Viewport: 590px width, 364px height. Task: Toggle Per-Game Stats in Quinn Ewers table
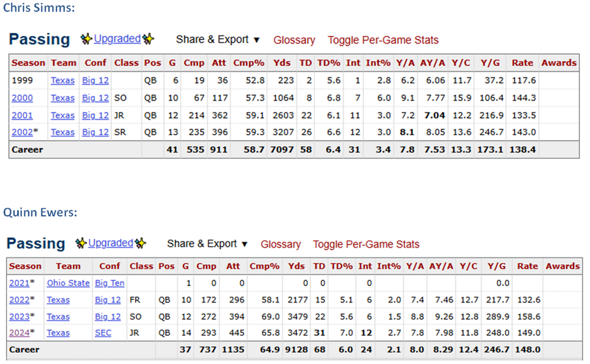(x=366, y=244)
